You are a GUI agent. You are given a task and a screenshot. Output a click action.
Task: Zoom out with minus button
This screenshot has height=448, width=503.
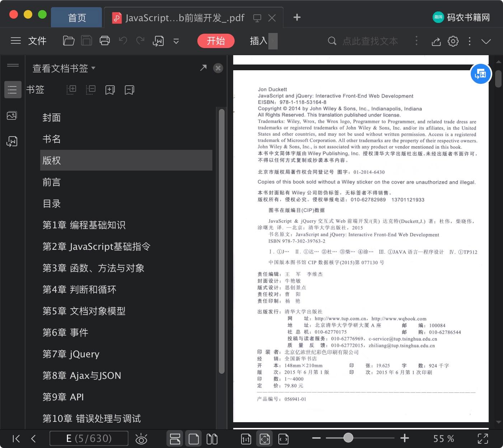[316, 438]
